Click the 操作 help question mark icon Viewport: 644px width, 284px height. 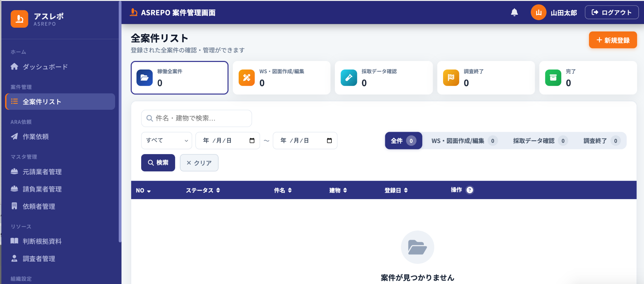coord(470,190)
